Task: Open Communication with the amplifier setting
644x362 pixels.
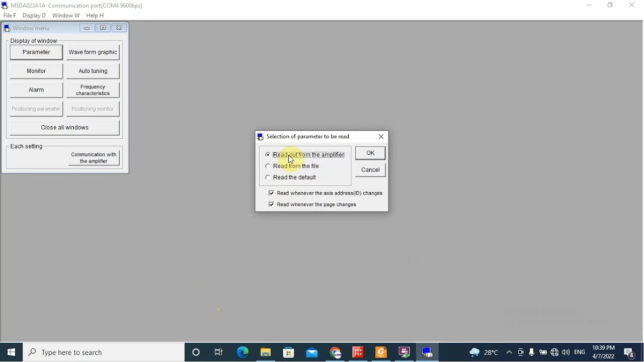Action: pyautogui.click(x=94, y=158)
